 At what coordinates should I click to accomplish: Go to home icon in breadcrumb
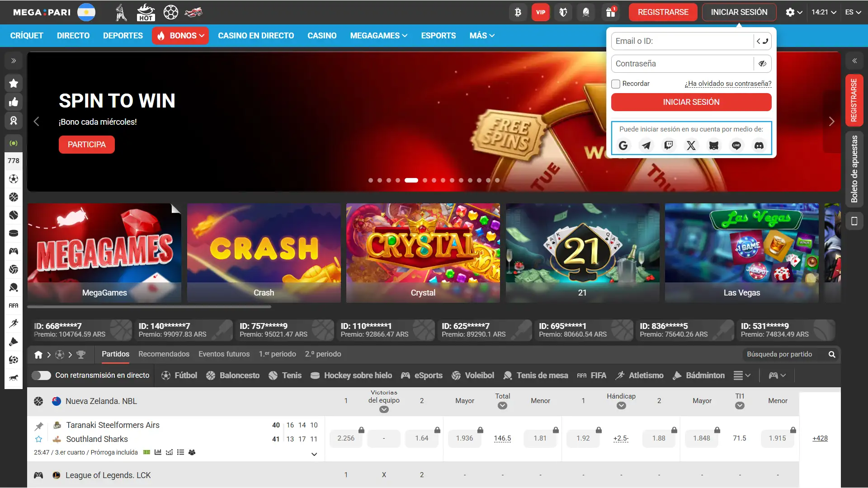point(38,355)
